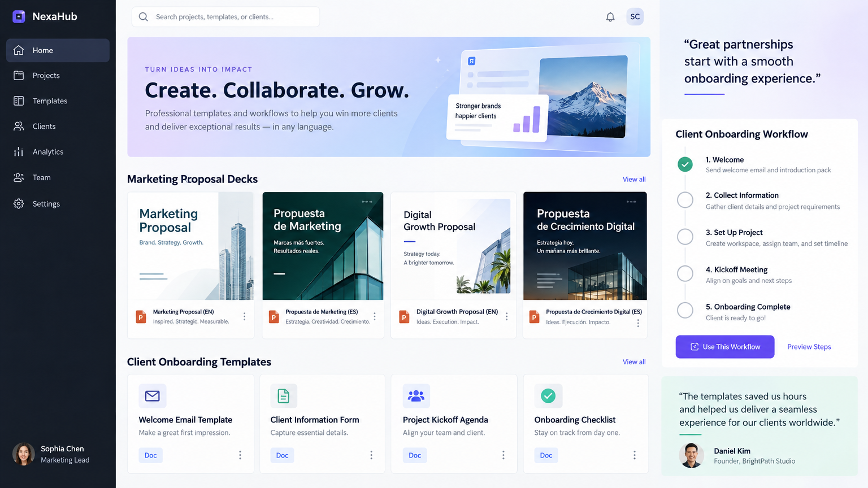Click PowerPoint icon for Marketing Proposal (EN)
Screen dimensions: 868x488
point(141,317)
